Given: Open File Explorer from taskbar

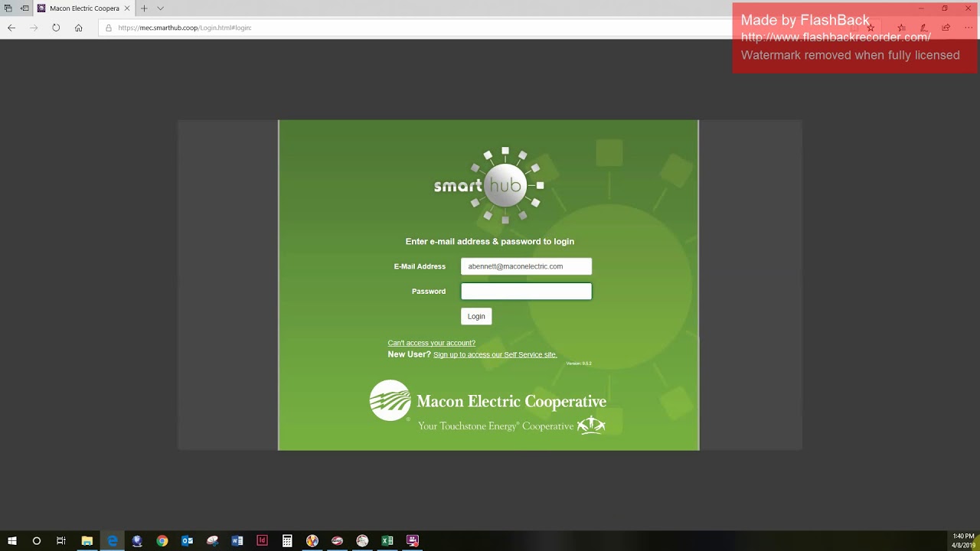Looking at the screenshot, I should (x=87, y=541).
